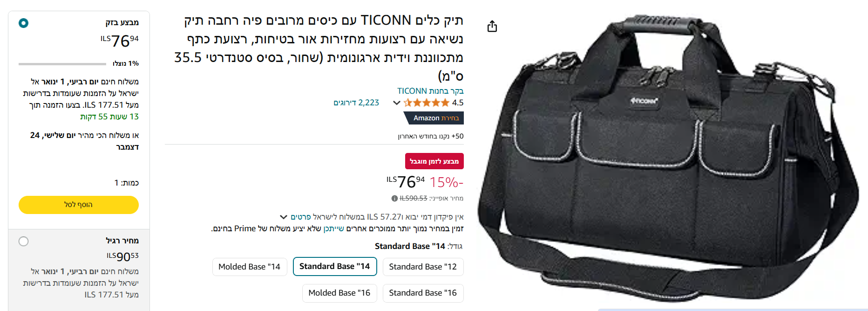This screenshot has width=868, height=311.
Task: Select the deal price radio button
Action: click(x=23, y=23)
